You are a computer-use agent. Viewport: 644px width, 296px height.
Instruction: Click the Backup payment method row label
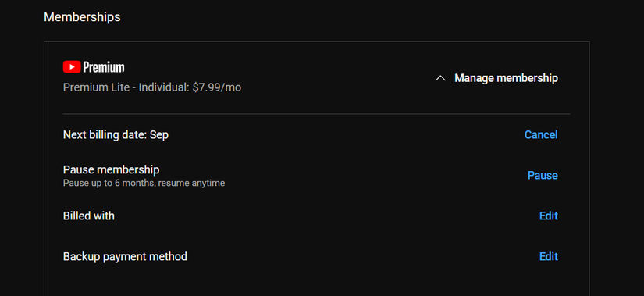point(125,256)
